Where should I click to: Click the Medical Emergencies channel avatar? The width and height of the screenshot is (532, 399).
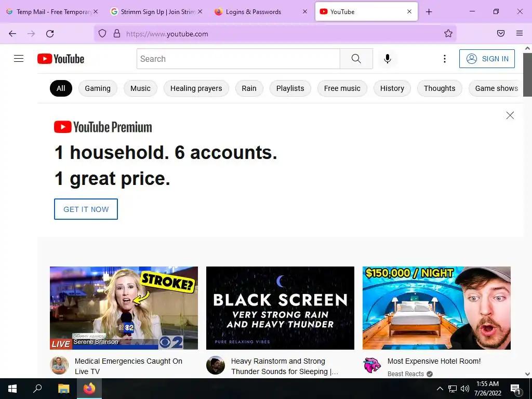coord(59,365)
